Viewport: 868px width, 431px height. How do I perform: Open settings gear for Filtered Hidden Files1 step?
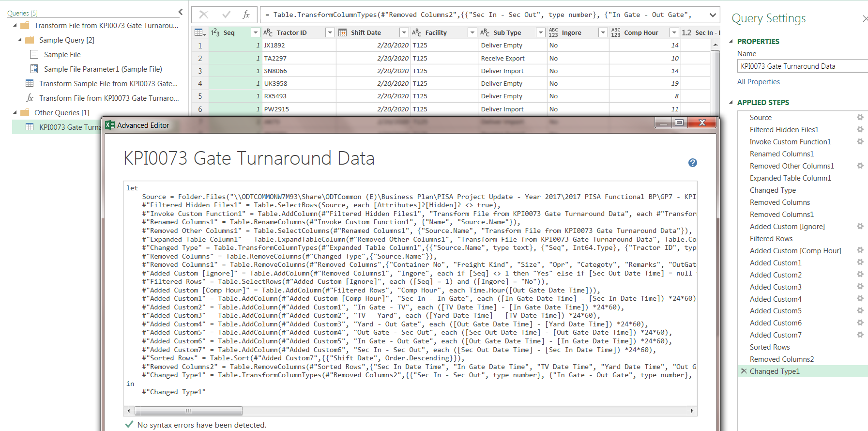tap(860, 129)
